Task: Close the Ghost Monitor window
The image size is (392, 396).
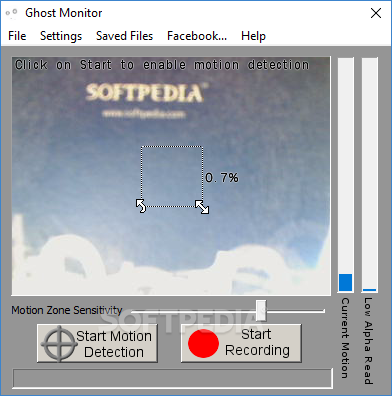Action: point(376,13)
